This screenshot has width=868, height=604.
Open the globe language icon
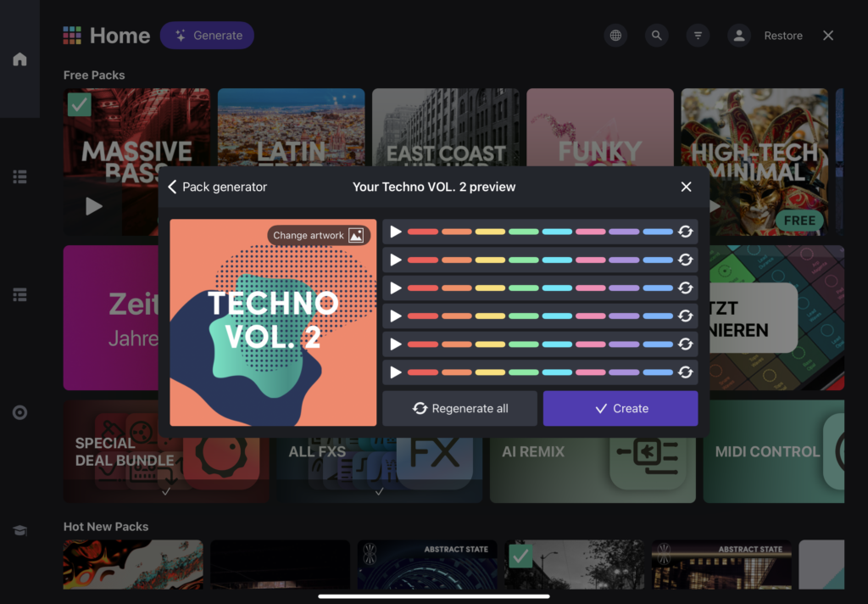(616, 35)
